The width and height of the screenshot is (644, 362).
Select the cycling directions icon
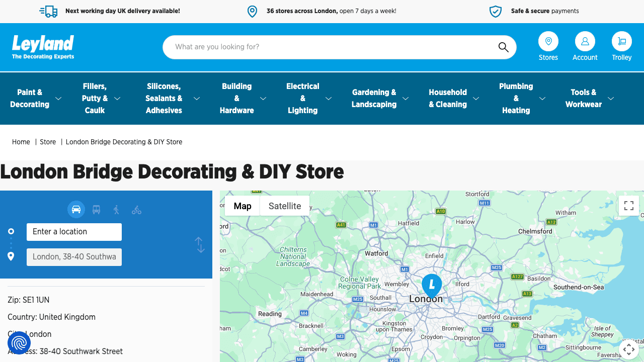tap(136, 210)
